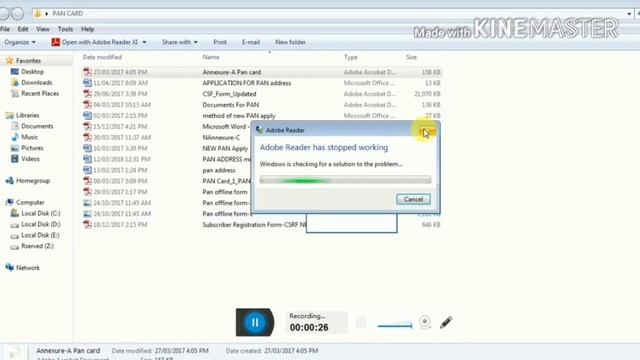Sort by the Size column header
Viewport: 640px width, 360px height.
tap(411, 57)
